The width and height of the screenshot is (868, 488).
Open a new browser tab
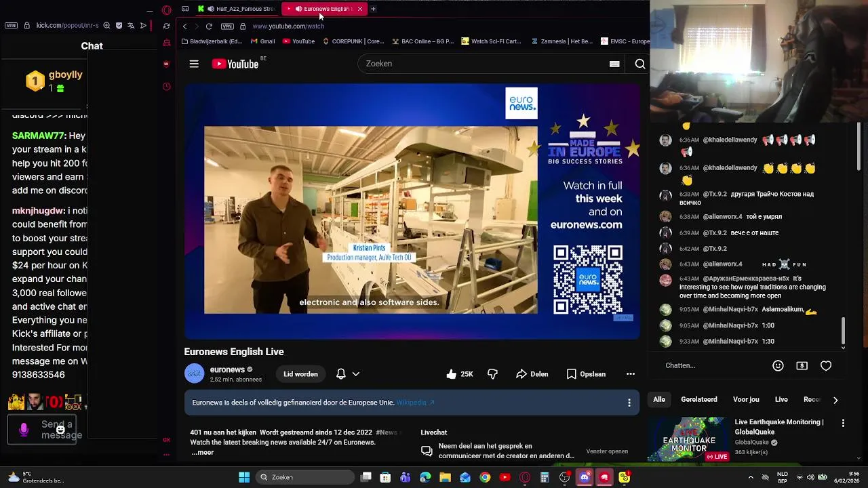point(373,9)
